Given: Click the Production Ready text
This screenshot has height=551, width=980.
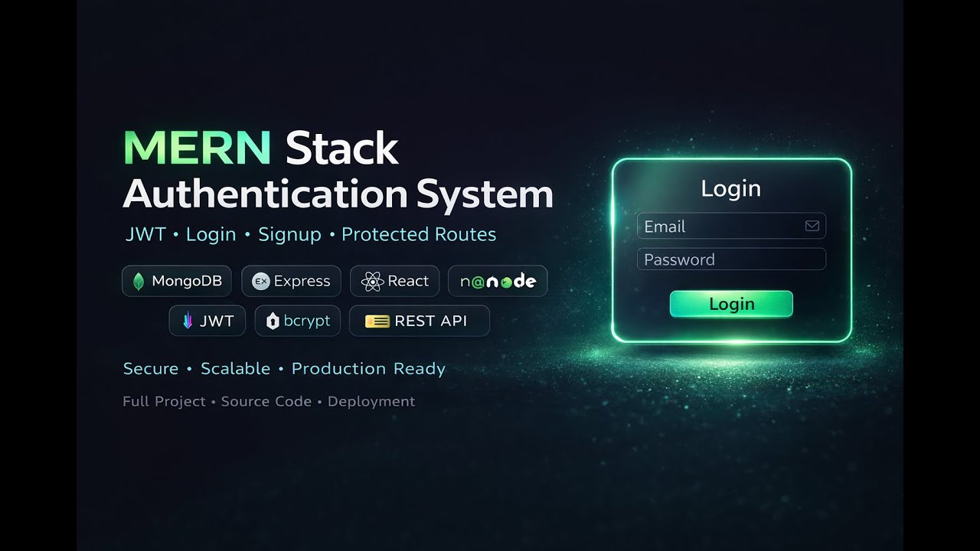Looking at the screenshot, I should click(x=368, y=368).
